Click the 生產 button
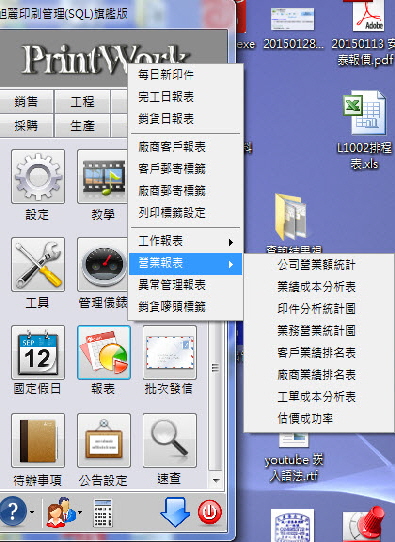 (82, 125)
